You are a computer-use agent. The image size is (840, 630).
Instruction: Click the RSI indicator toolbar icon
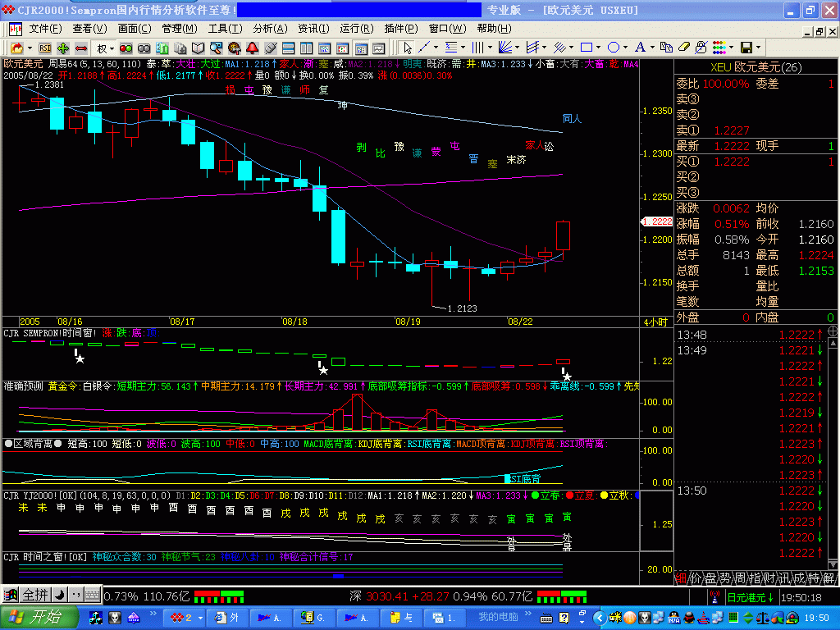[45, 48]
